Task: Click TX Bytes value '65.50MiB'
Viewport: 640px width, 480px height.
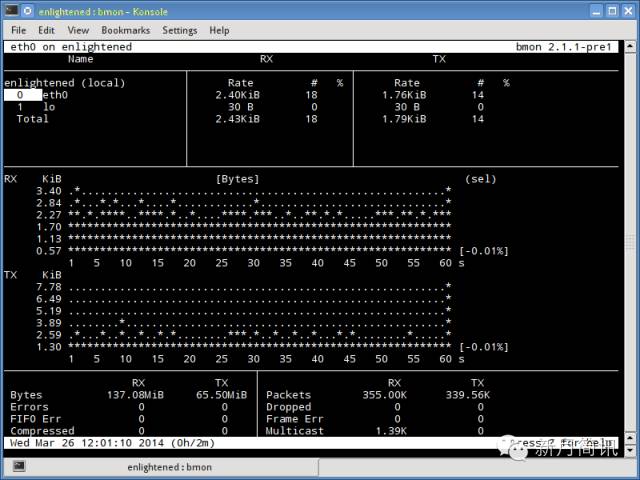Action: pos(221,395)
